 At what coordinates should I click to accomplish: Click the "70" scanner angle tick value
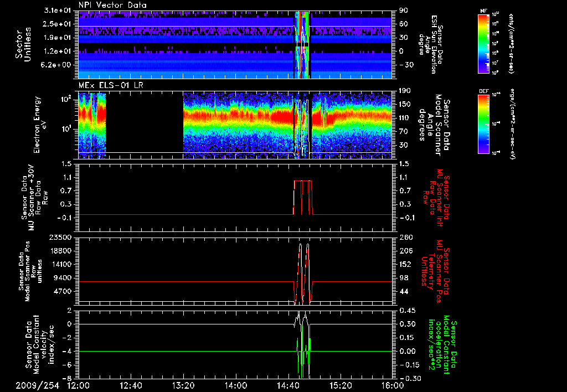[x=403, y=131]
